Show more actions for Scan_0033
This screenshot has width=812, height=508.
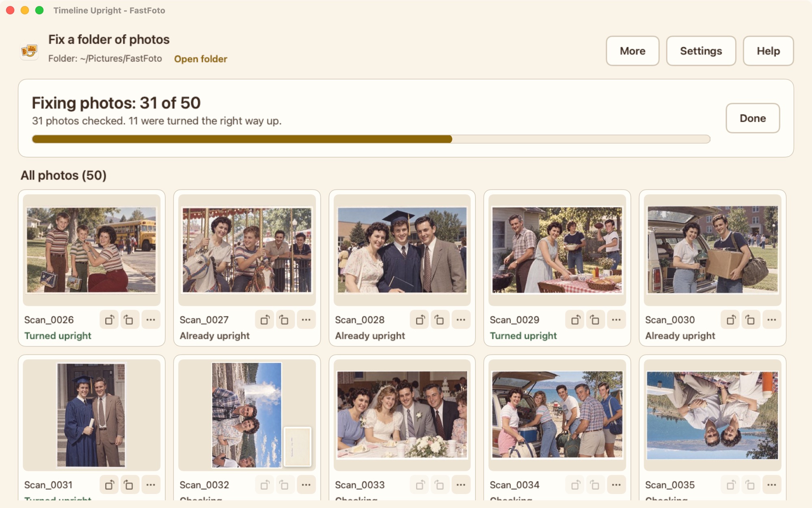coord(461,485)
